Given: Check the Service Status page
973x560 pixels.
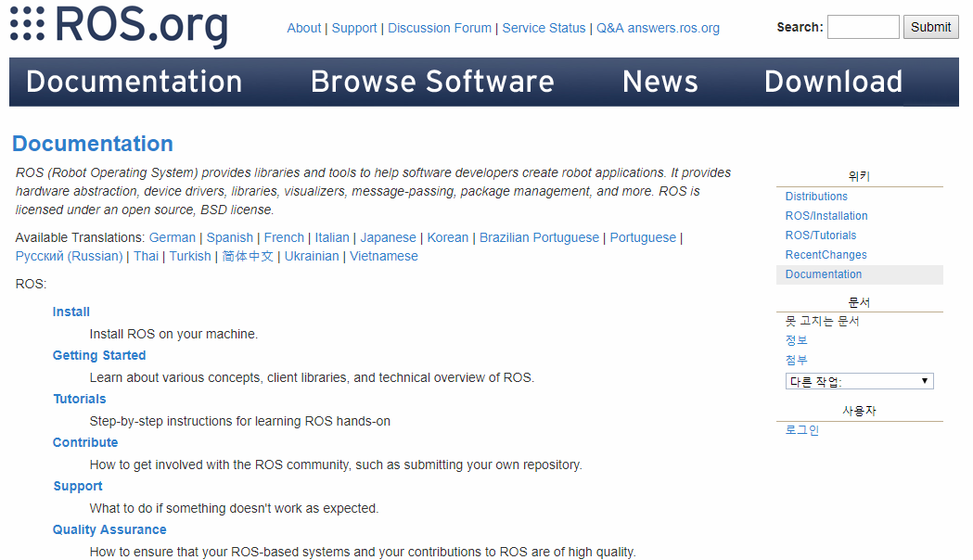Looking at the screenshot, I should (544, 28).
